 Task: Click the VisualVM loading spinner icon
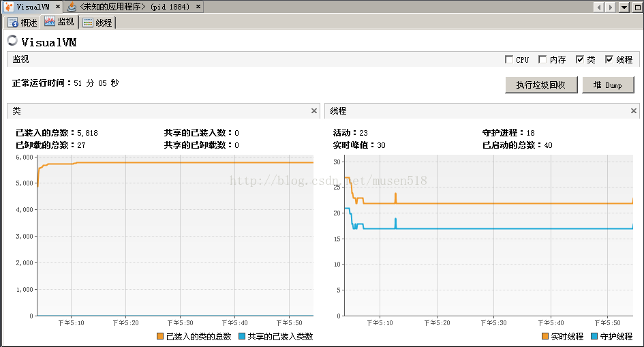point(12,40)
